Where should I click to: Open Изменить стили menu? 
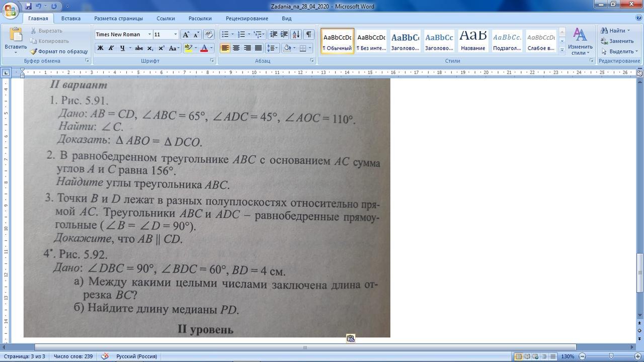click(580, 42)
